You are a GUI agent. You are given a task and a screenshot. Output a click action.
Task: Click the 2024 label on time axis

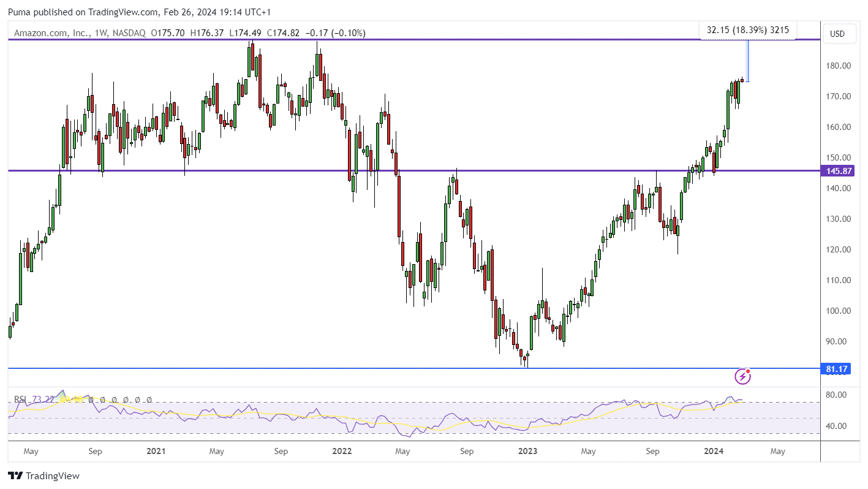(713, 452)
